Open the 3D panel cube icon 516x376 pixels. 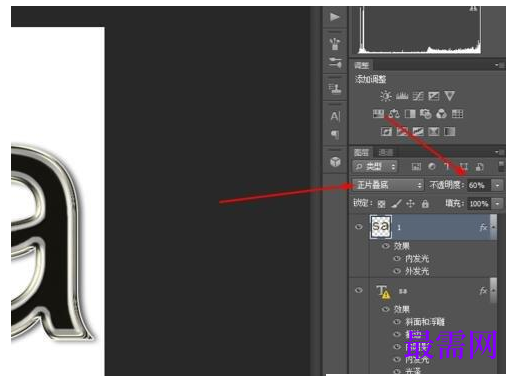click(x=335, y=162)
